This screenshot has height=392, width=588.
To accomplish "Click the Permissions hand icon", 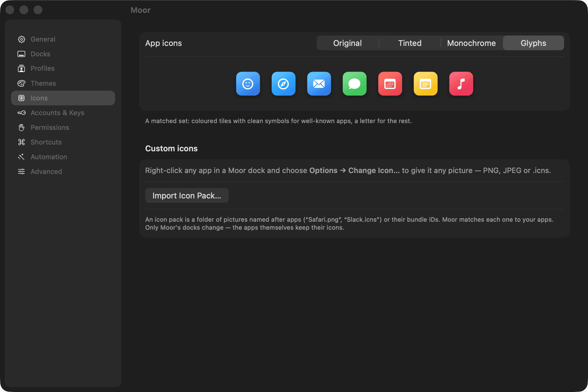I will (x=21, y=127).
